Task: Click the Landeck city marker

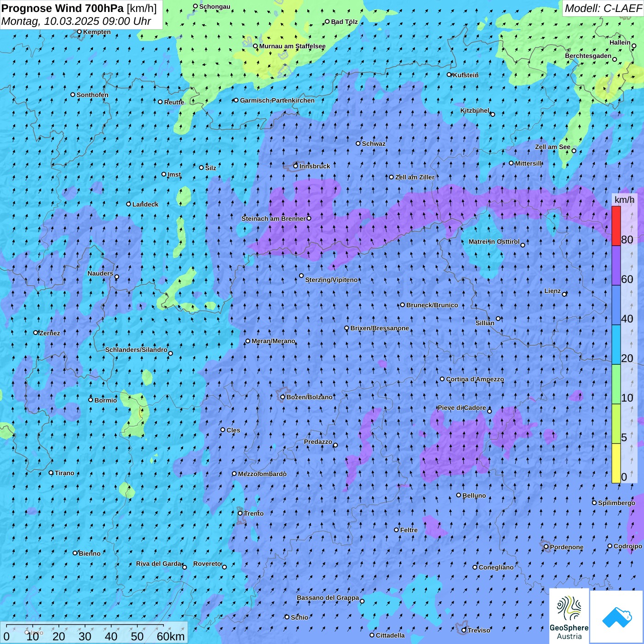Action: pos(129,204)
